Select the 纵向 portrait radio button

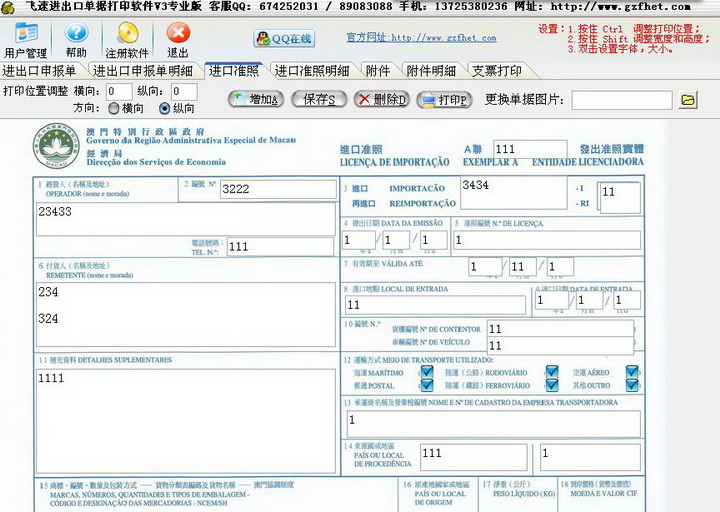[164, 108]
